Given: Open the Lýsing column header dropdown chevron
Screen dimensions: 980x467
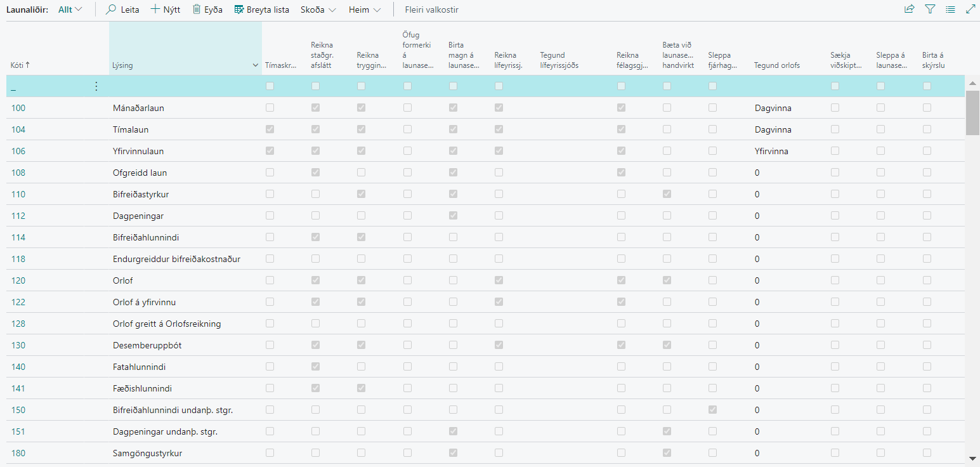Looking at the screenshot, I should click(256, 65).
